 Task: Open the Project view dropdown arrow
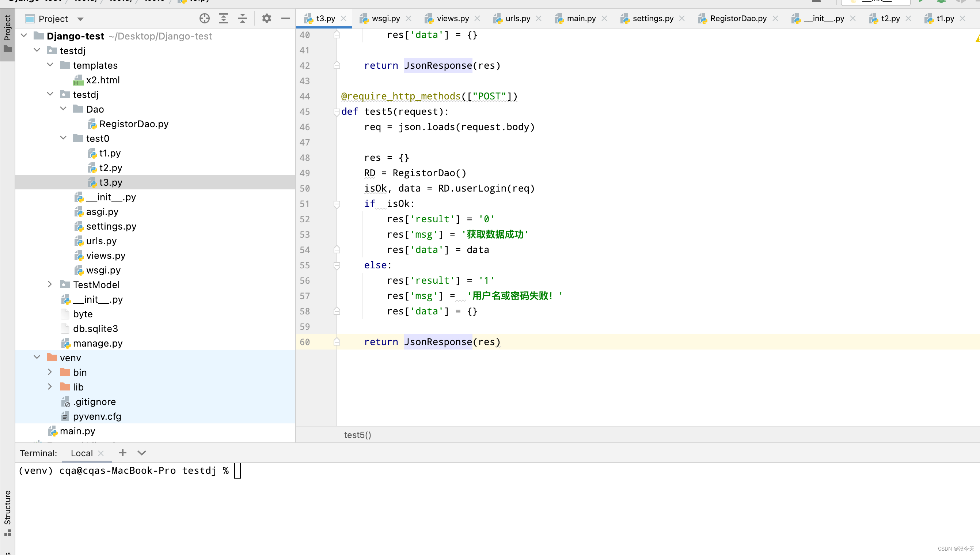[x=80, y=19]
